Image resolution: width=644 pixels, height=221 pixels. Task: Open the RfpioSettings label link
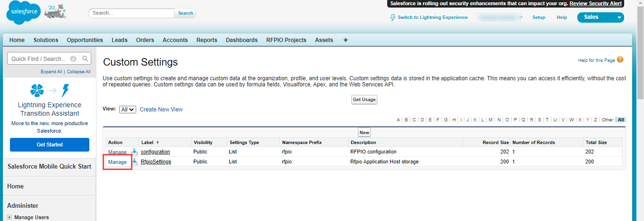(156, 161)
